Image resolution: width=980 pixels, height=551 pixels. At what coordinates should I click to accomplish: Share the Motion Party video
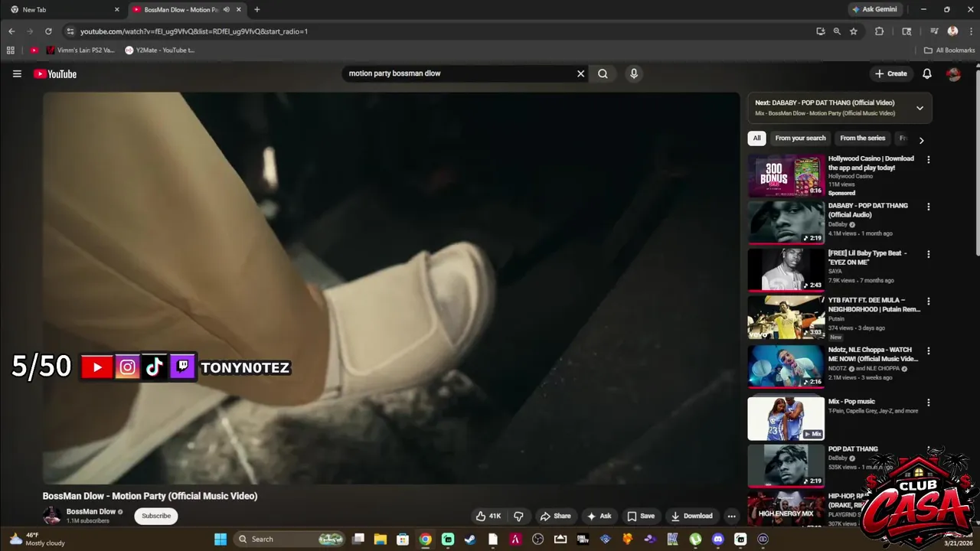click(x=555, y=516)
